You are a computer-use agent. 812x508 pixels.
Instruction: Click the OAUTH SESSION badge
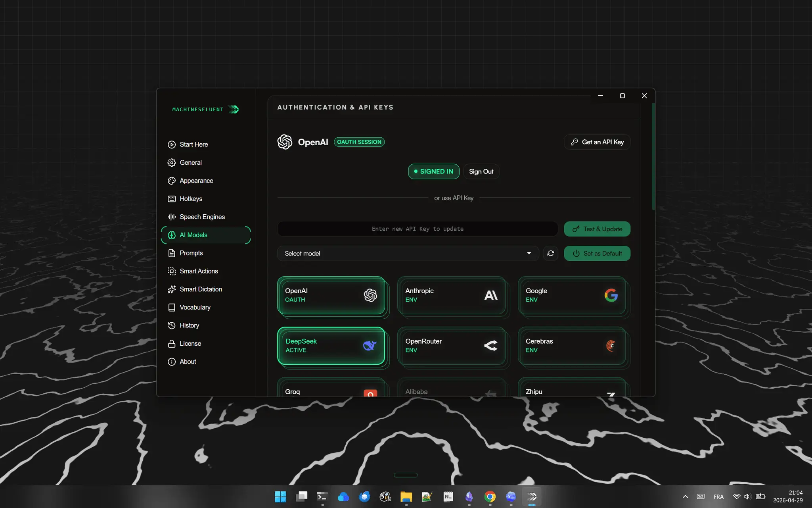359,142
